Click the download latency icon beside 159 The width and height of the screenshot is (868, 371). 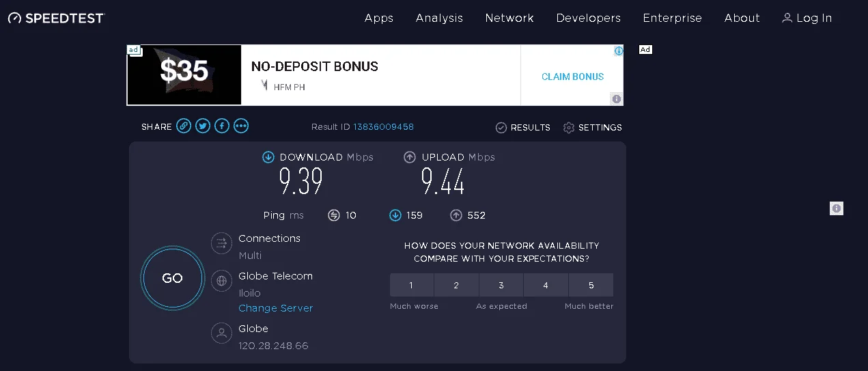click(x=395, y=215)
